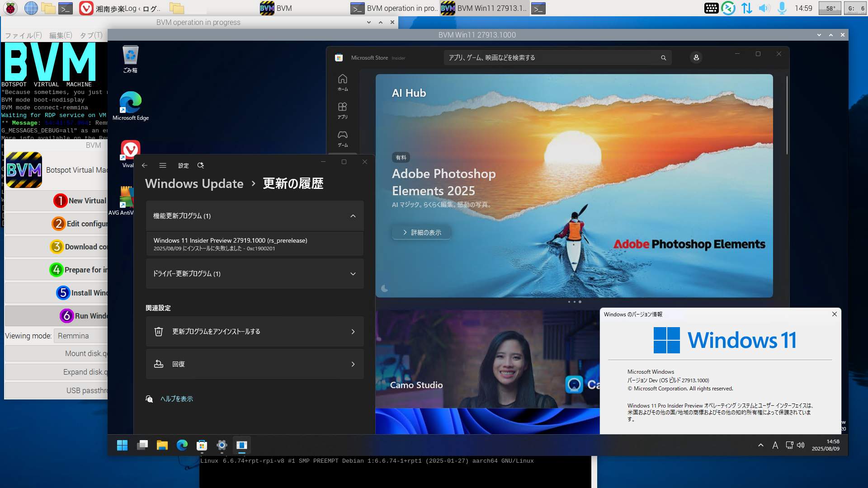Image resolution: width=868 pixels, height=488 pixels.
Task: Open タブ(T) menu in terminal window
Action: (x=91, y=35)
